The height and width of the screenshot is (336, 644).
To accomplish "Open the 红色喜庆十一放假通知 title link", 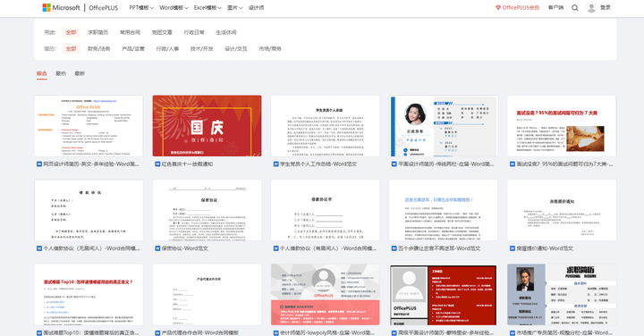I will pyautogui.click(x=187, y=164).
